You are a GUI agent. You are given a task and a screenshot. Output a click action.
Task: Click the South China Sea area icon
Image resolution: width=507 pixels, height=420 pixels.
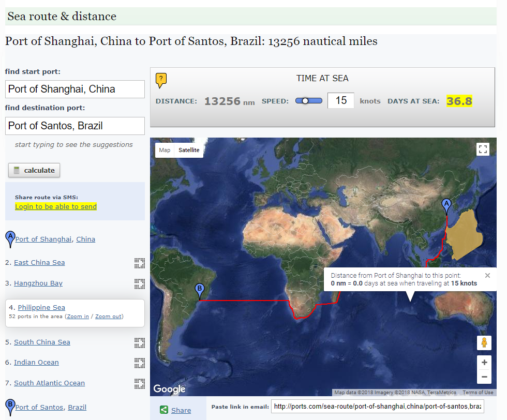click(140, 343)
